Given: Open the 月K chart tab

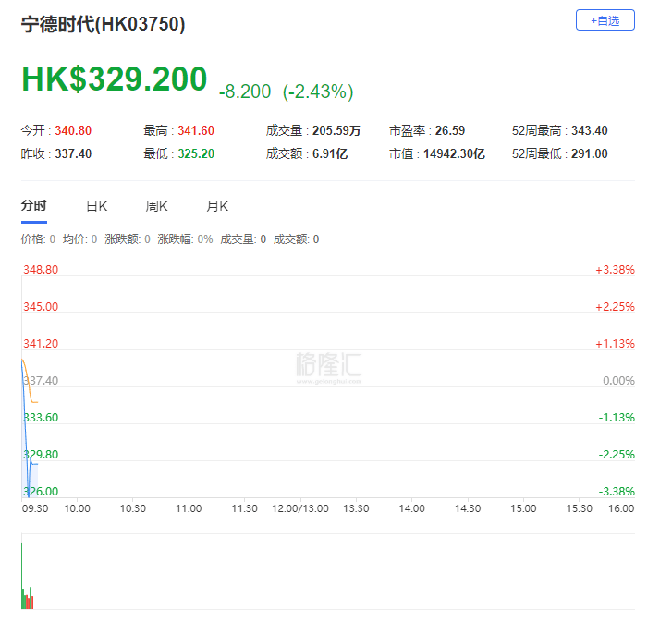Looking at the screenshot, I should point(217,206).
